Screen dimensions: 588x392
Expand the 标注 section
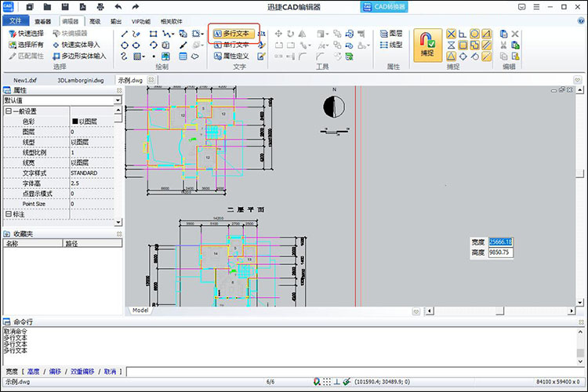point(9,214)
